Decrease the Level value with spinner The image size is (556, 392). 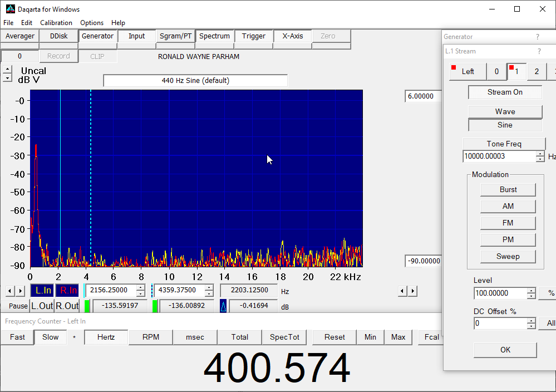[531, 296]
